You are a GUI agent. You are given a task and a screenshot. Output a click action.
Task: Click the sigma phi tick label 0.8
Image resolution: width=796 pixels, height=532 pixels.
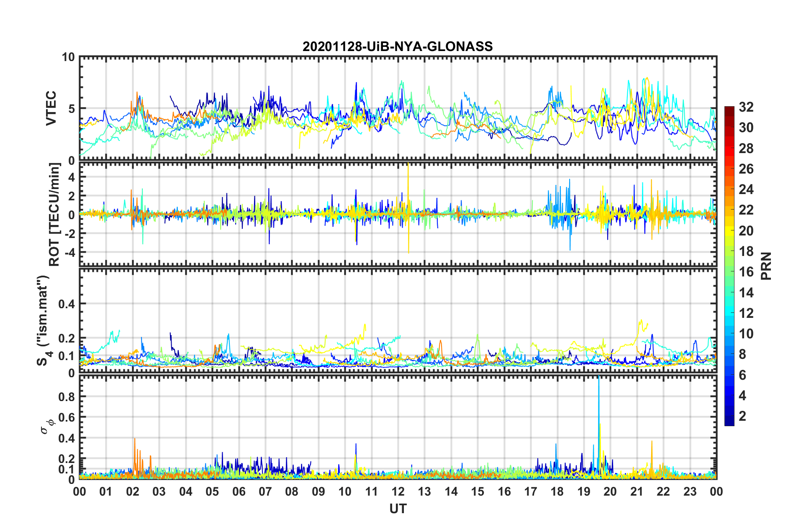click(67, 396)
